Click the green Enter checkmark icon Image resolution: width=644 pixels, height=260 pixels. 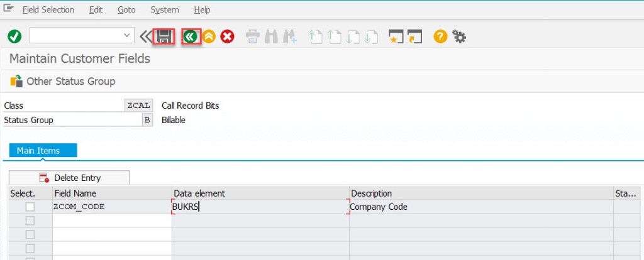pyautogui.click(x=14, y=37)
